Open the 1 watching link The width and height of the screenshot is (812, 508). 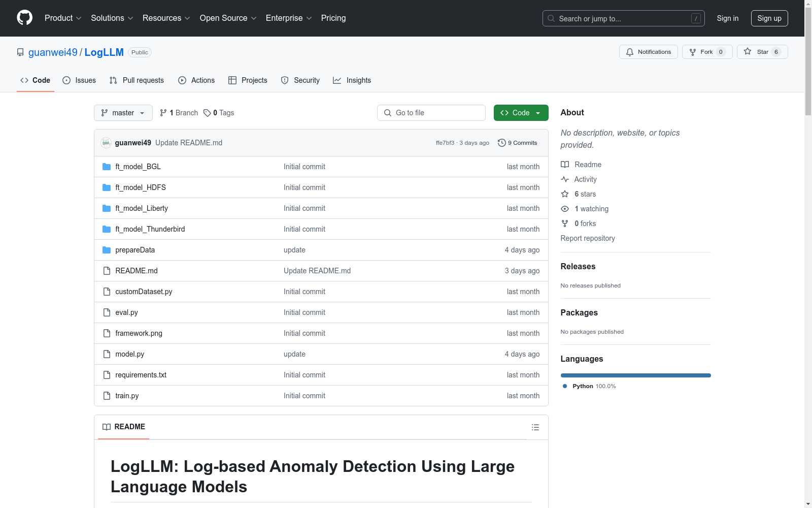(x=585, y=209)
